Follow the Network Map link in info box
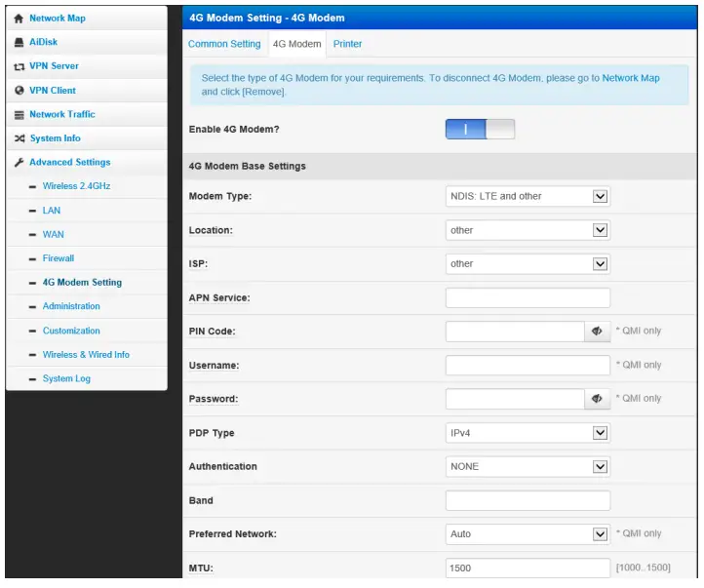The image size is (704, 588). [630, 78]
